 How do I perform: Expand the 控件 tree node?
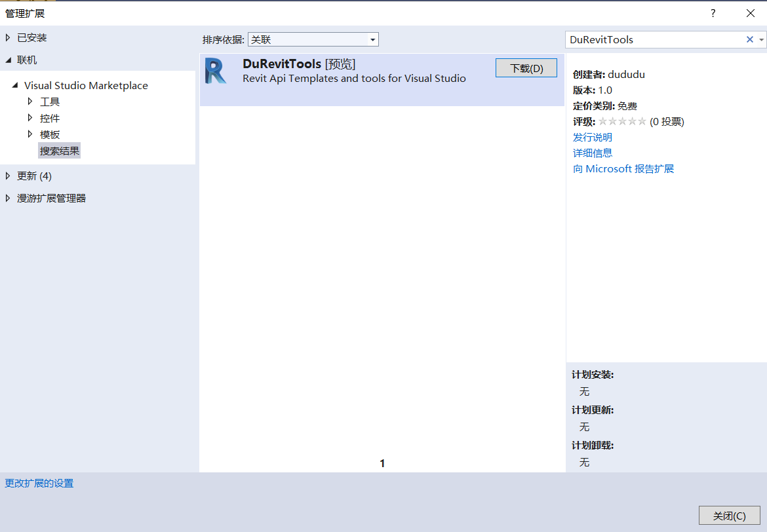point(30,118)
